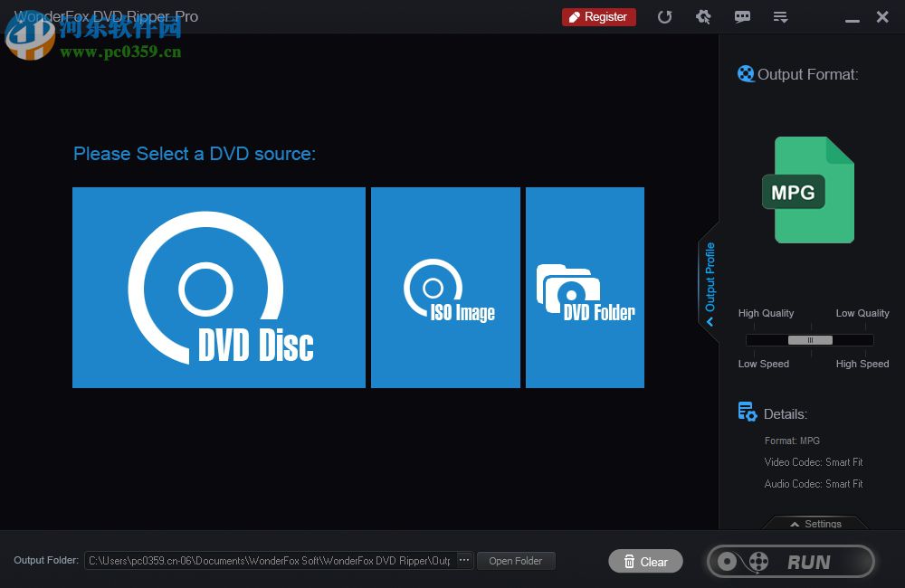Image resolution: width=905 pixels, height=588 pixels.
Task: Select the DVD Folder source icon
Action: (x=584, y=287)
